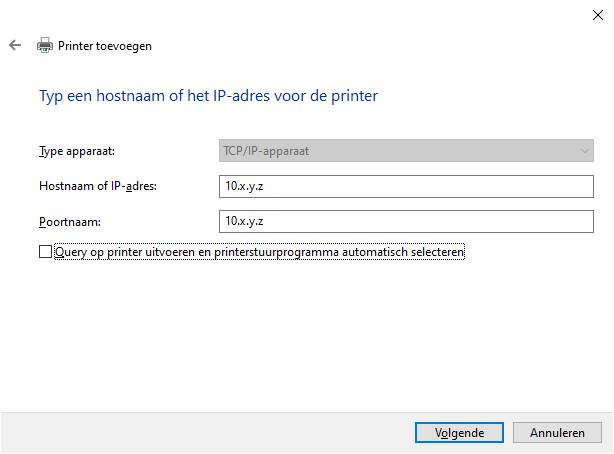The height and width of the screenshot is (454, 614).
Task: Click the Poortnaam label
Action: pyautogui.click(x=70, y=222)
